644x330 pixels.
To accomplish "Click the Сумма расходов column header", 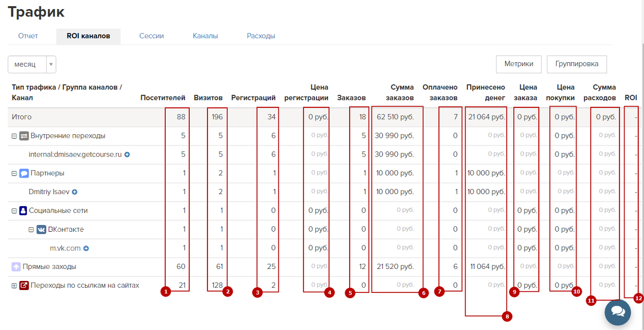I will click(x=599, y=92).
